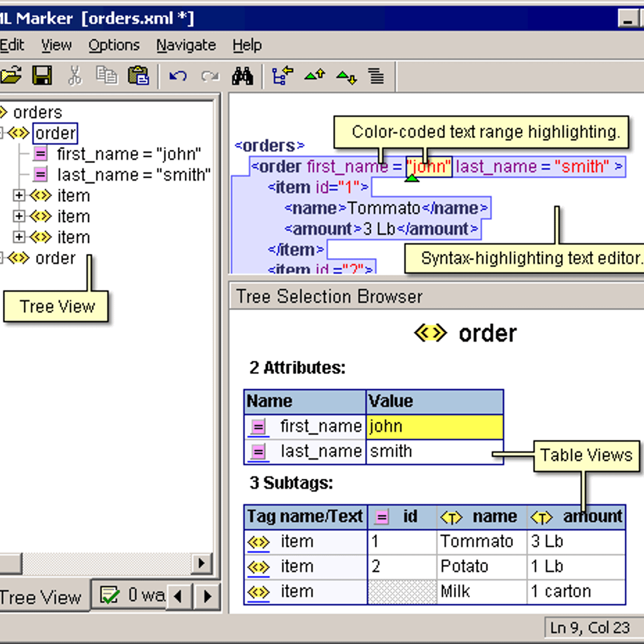The image size is (644, 644).
Task: Click the Tag name/Text column header
Action: pos(305,517)
